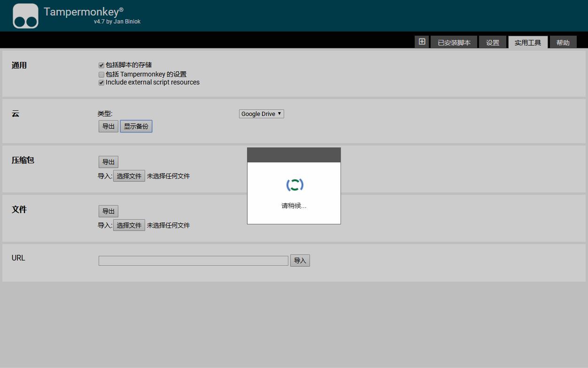Toggle 包括脚本的存储 checkbox
The image size is (588, 368).
tap(101, 65)
